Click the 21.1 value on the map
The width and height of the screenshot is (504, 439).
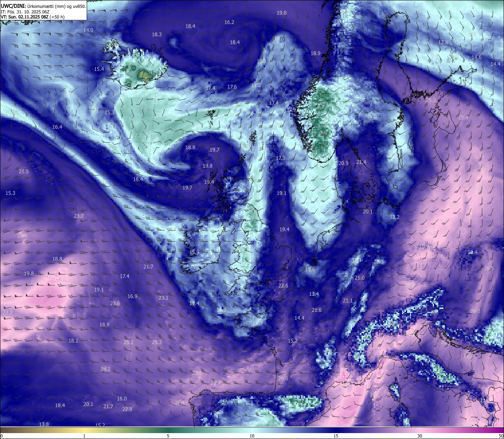[x=348, y=301]
